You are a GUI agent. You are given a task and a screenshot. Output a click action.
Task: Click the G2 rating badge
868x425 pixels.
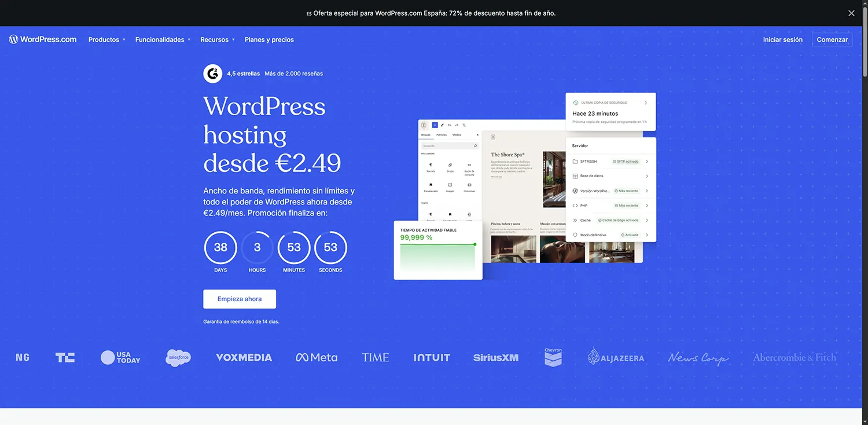212,73
